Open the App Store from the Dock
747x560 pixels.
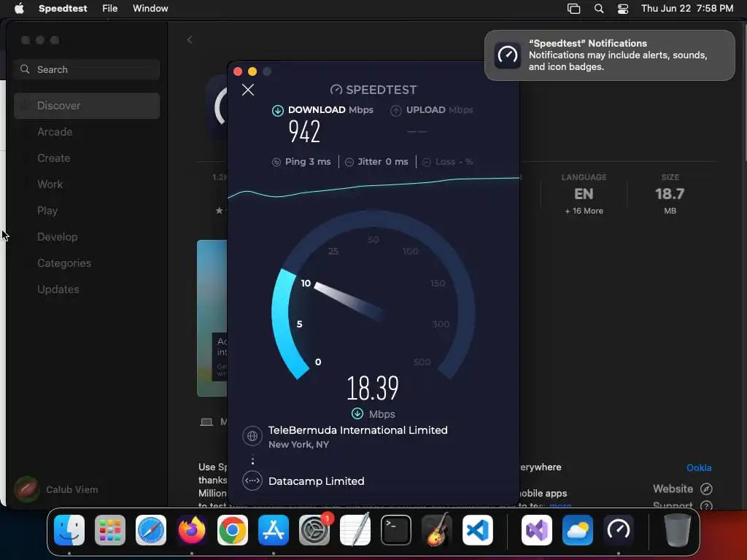point(274,529)
